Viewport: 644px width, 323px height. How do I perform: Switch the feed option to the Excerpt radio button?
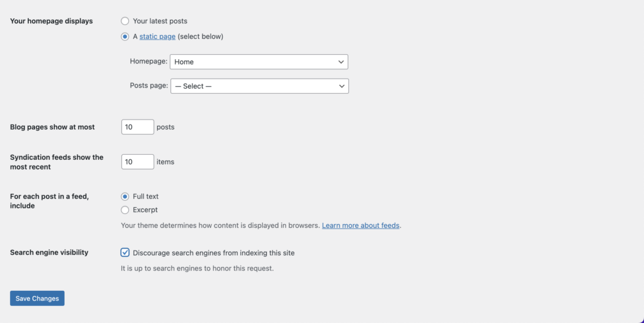pos(125,210)
